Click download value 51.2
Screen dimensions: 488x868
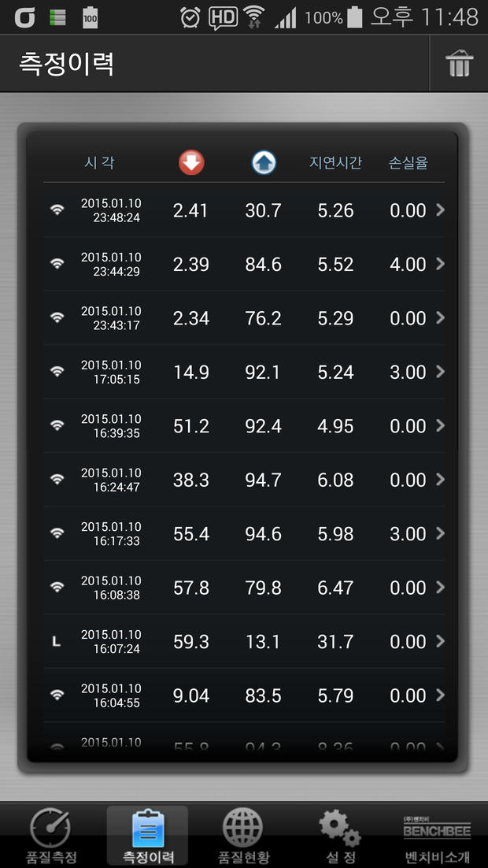click(x=191, y=425)
